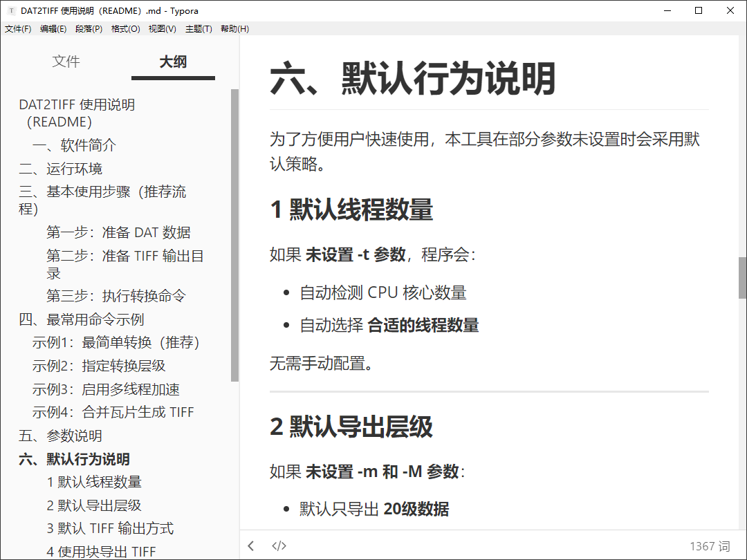
Task: Open the 段落(P) menu
Action: [x=89, y=29]
